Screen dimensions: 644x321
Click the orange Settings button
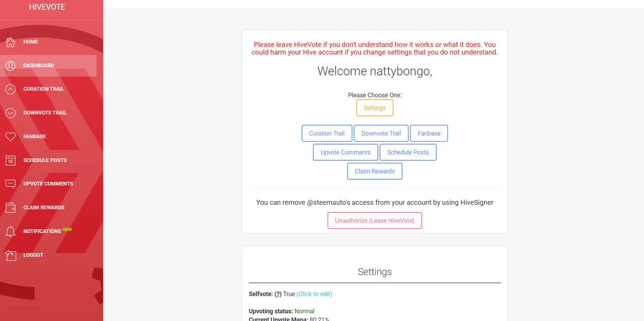[375, 108]
